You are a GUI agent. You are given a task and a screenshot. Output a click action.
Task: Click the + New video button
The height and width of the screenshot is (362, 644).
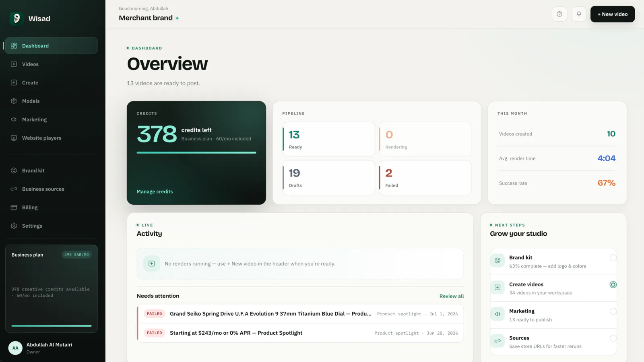pos(613,14)
